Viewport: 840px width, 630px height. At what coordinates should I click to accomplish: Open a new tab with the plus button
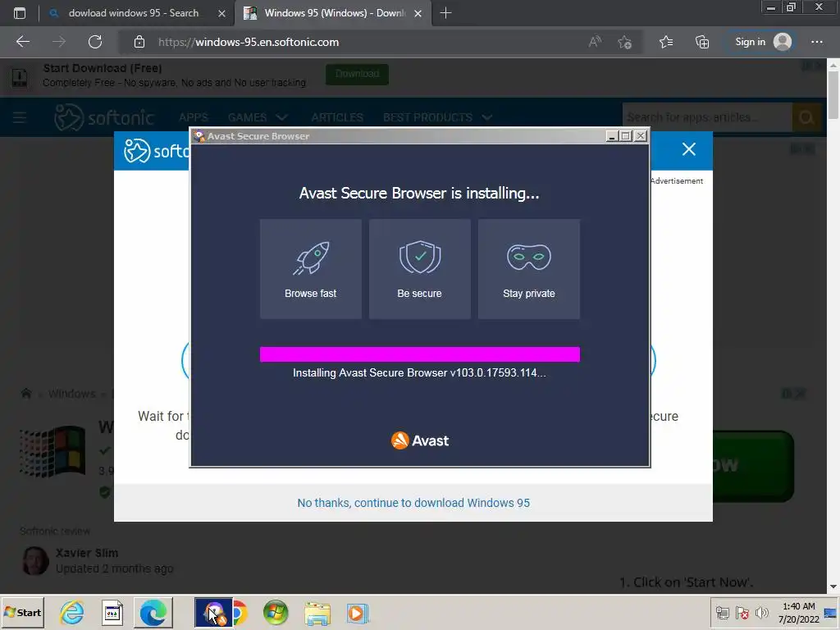tap(445, 13)
